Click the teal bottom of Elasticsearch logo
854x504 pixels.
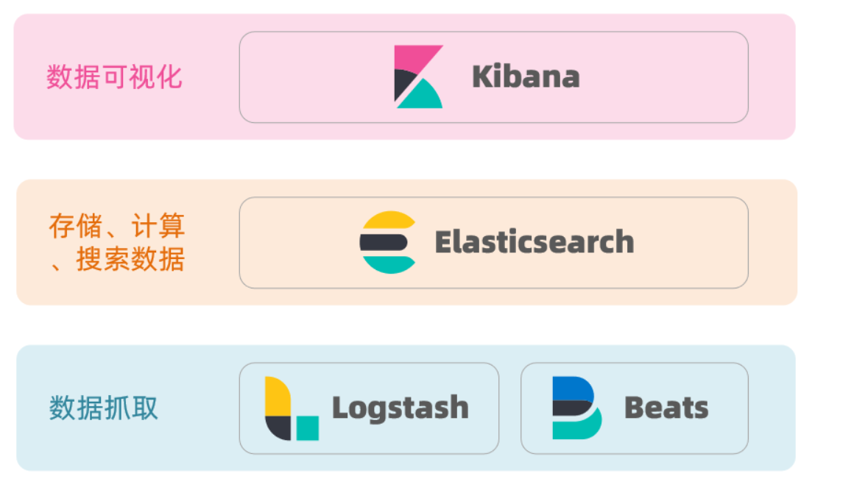[389, 265]
